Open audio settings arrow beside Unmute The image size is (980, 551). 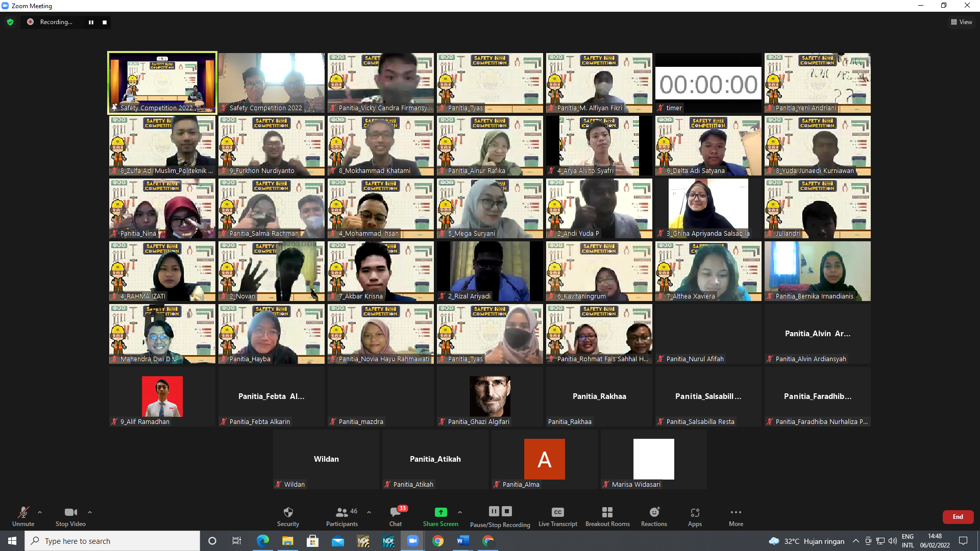pyautogui.click(x=40, y=512)
